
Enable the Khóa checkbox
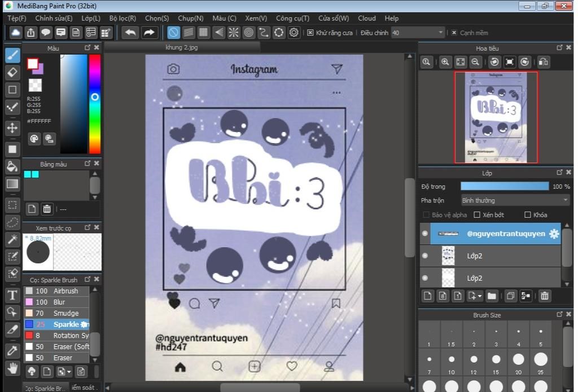pyautogui.click(x=527, y=215)
